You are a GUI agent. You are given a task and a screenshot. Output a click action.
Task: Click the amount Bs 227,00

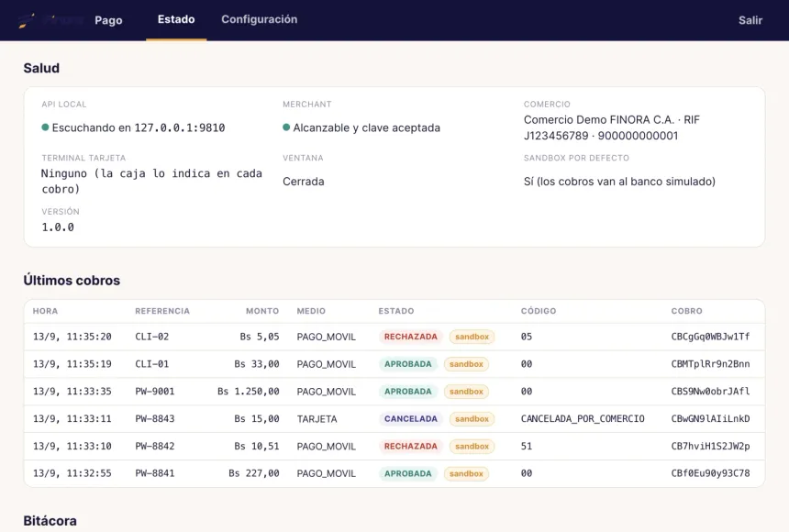[254, 473]
